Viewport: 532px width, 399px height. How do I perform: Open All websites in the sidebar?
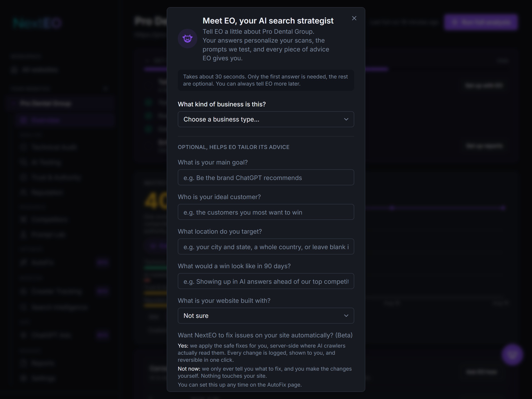[35, 70]
